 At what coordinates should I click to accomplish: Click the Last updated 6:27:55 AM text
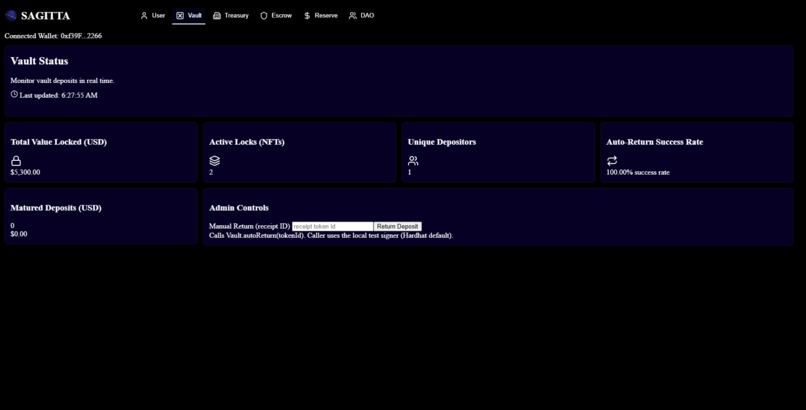[x=59, y=96]
